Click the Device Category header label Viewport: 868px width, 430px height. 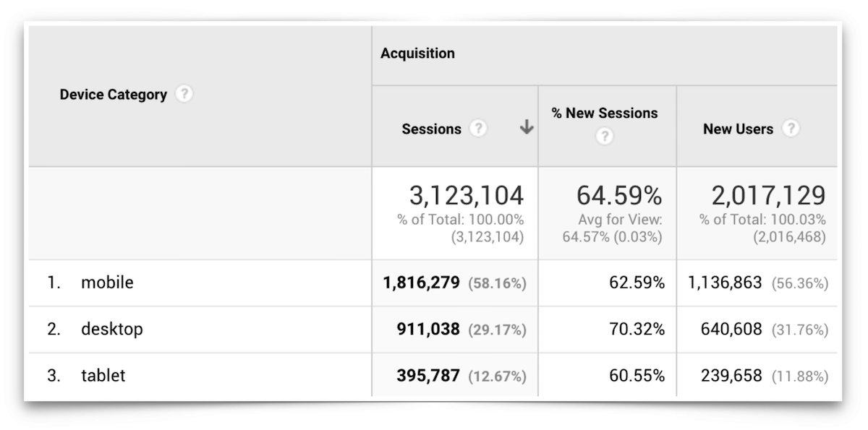tap(113, 95)
